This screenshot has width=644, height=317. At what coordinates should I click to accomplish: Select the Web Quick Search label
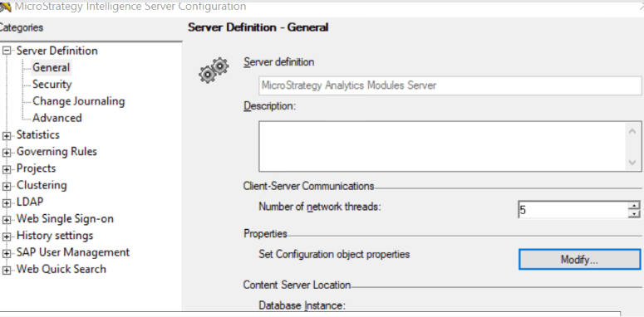coord(61,270)
